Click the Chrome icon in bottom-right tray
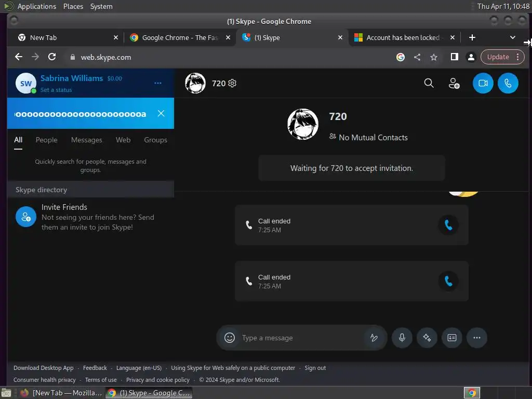The width and height of the screenshot is (532, 399). (x=472, y=393)
